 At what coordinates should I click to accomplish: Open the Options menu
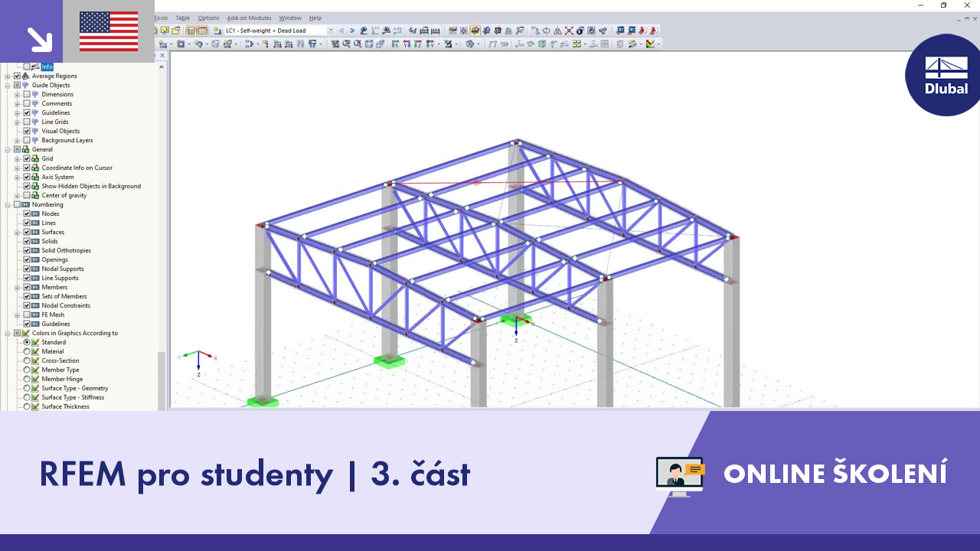click(x=208, y=18)
